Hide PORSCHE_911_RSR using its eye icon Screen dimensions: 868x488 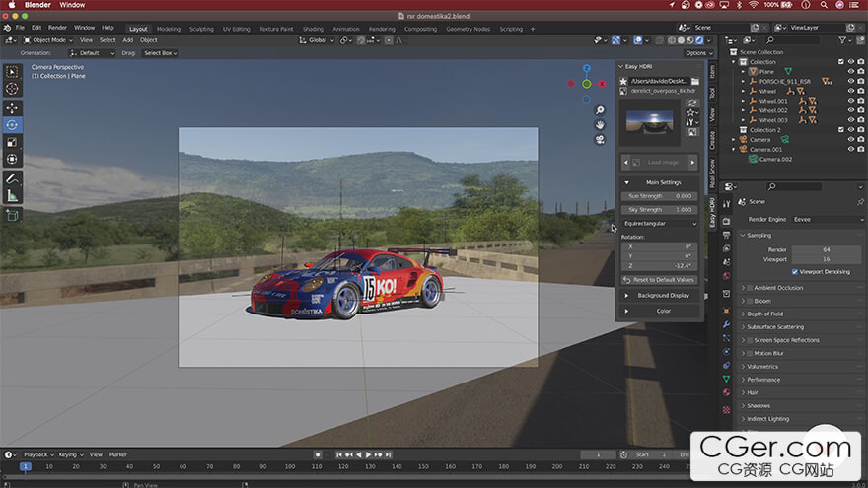851,81
